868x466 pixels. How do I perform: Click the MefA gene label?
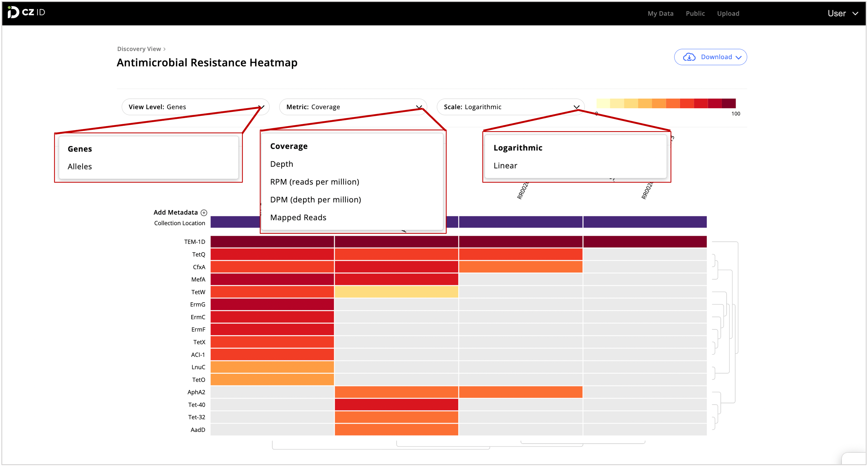[x=198, y=279]
